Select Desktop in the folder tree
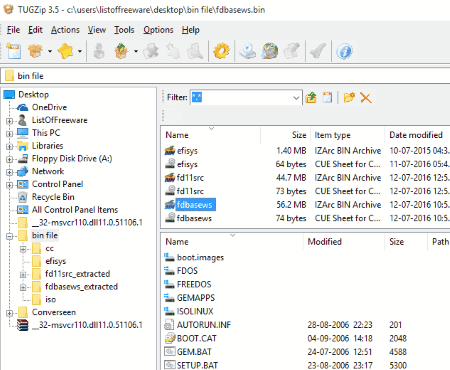Viewport: 450px width, 370px height. pos(33,95)
